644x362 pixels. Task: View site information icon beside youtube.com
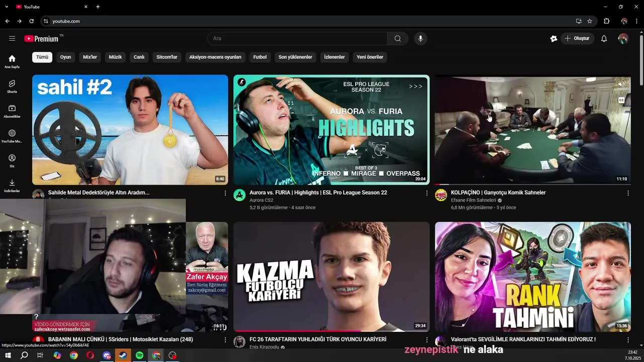(46, 21)
